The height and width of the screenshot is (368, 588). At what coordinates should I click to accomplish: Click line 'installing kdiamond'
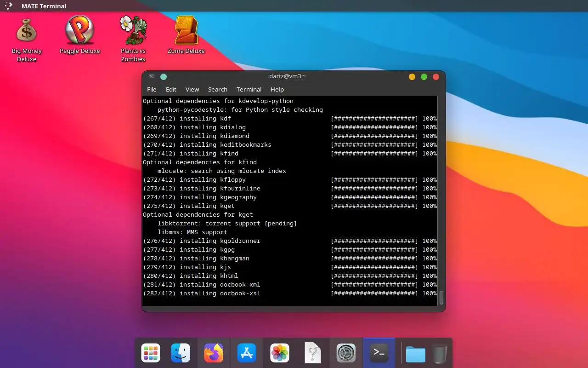click(290, 136)
